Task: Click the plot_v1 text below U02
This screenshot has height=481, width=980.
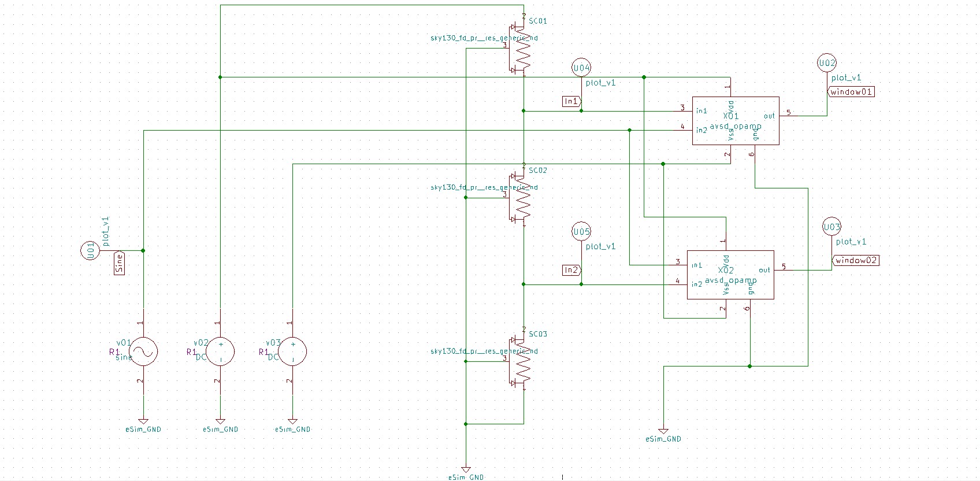Action: point(847,77)
